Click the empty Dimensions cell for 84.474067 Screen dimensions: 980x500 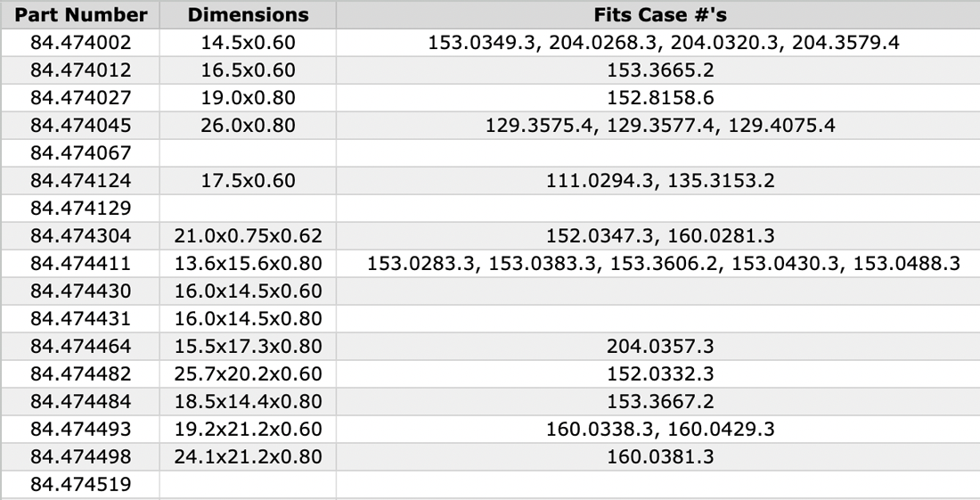pos(248,153)
